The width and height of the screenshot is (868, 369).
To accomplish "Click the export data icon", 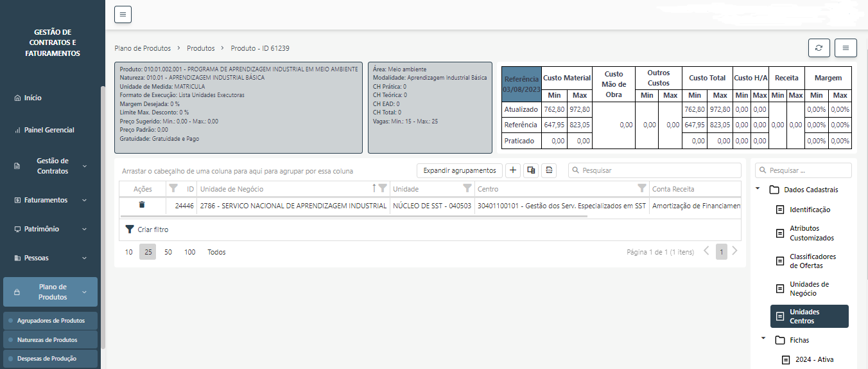I will [549, 170].
